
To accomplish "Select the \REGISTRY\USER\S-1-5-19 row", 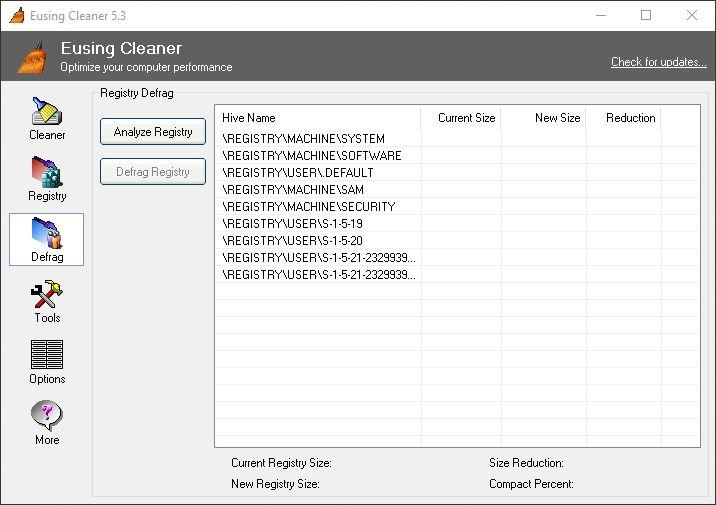I will 457,224.
